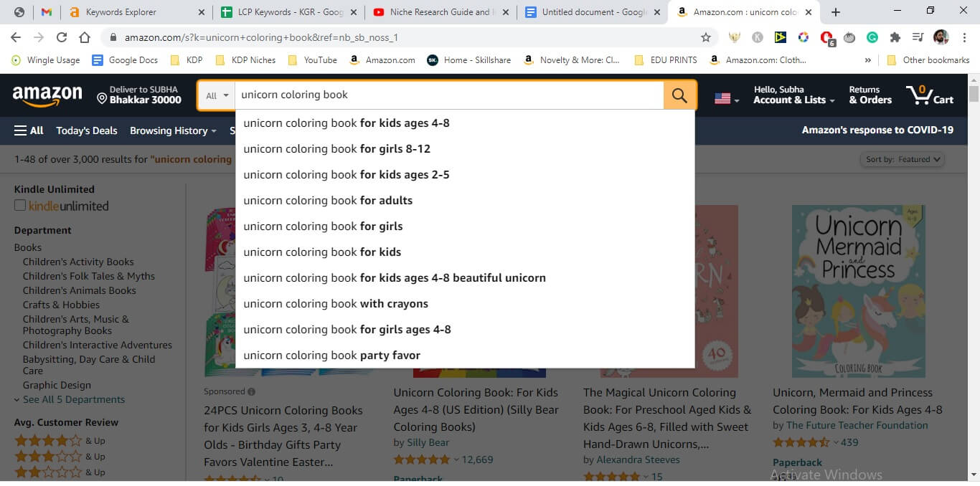Click the Alexandra Steeves author link
This screenshot has height=486, width=980.
click(639, 459)
